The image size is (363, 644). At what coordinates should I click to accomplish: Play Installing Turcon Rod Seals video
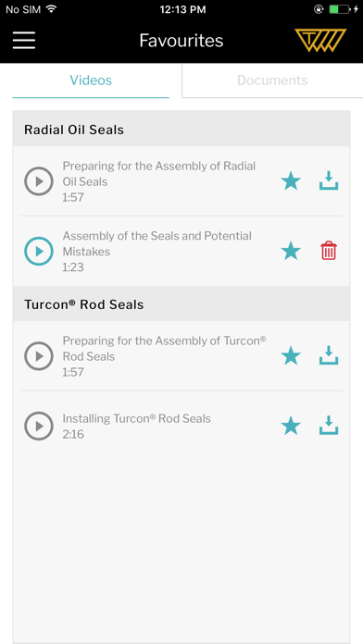point(39,427)
